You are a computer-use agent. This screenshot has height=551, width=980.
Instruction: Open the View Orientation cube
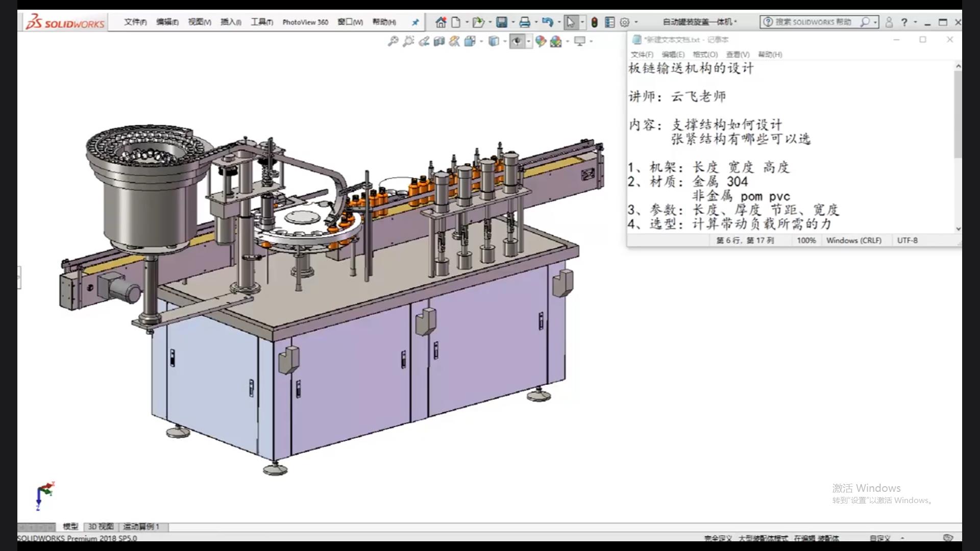pos(470,41)
